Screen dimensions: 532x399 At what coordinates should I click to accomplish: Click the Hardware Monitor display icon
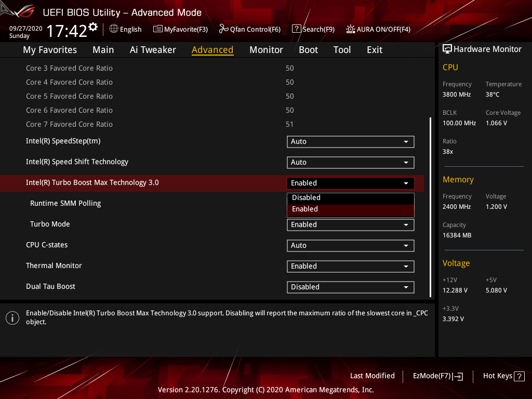[x=447, y=49]
